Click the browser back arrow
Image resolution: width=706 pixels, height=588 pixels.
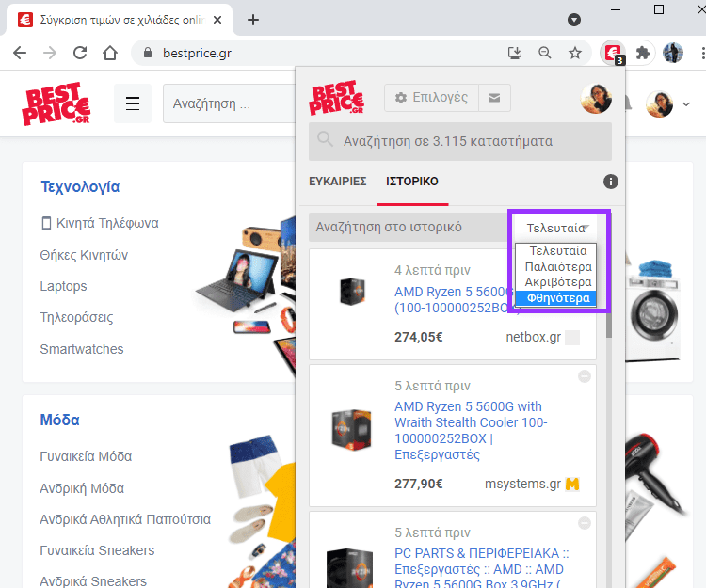20,53
